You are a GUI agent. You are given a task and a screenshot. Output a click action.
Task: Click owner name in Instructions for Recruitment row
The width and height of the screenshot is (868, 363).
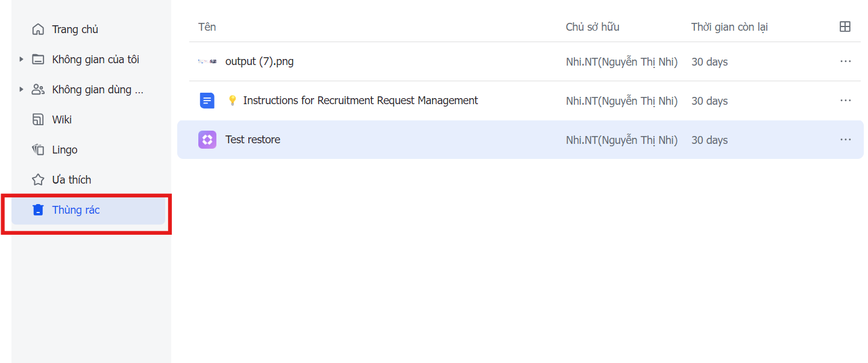[x=621, y=101]
